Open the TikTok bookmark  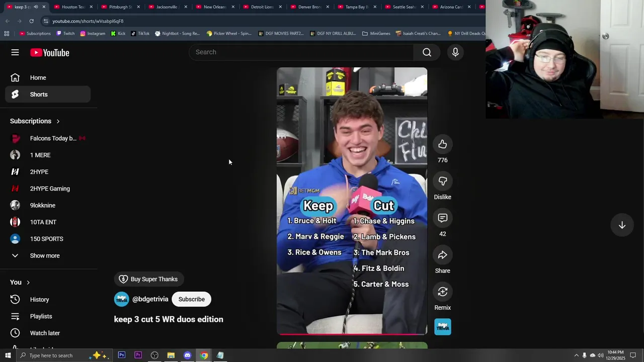click(140, 34)
